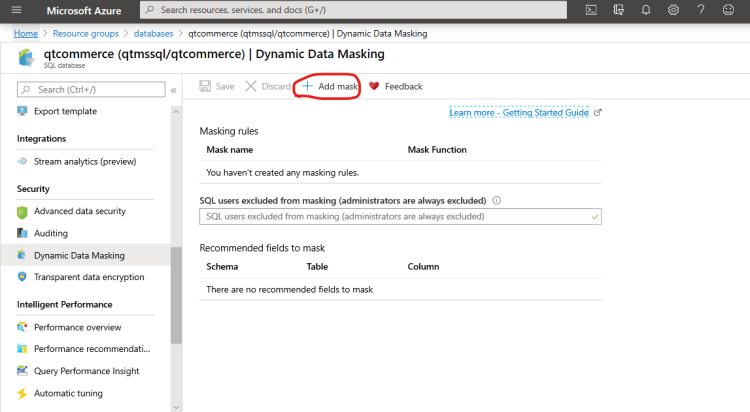Viewport: 750px width, 412px height.
Task: Click the Discard button label
Action: (276, 86)
